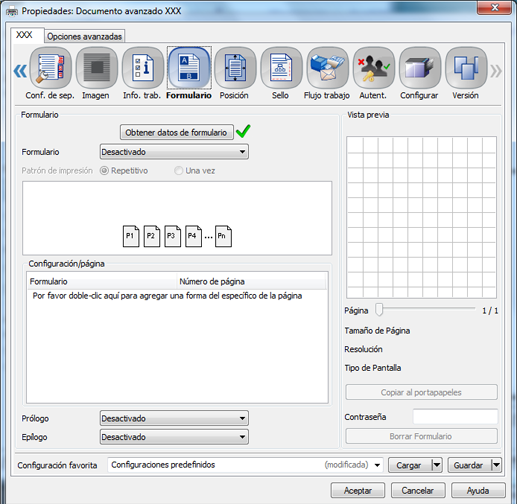
Task: Click the Página slider handle
Action: 379,310
